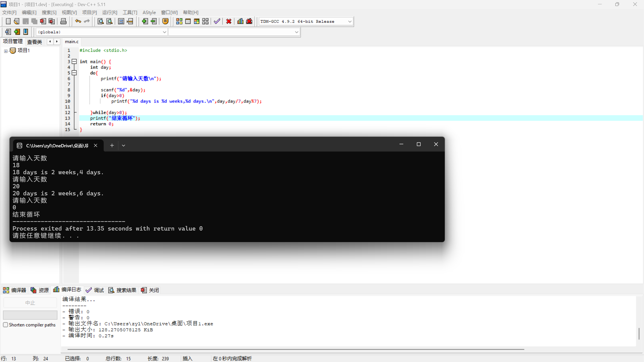The width and height of the screenshot is (644, 362).
Task: Open the 查看类 class view tab
Action: point(34,42)
